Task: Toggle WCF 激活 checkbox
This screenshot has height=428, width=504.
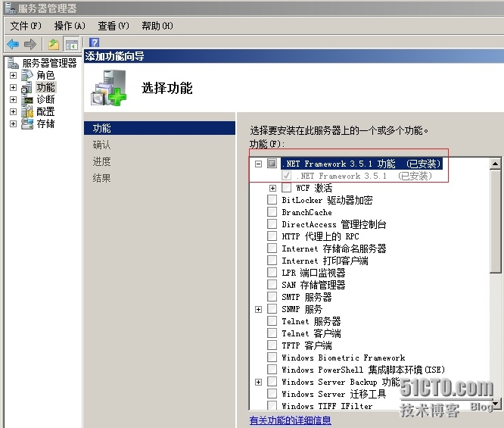Action: (286, 188)
